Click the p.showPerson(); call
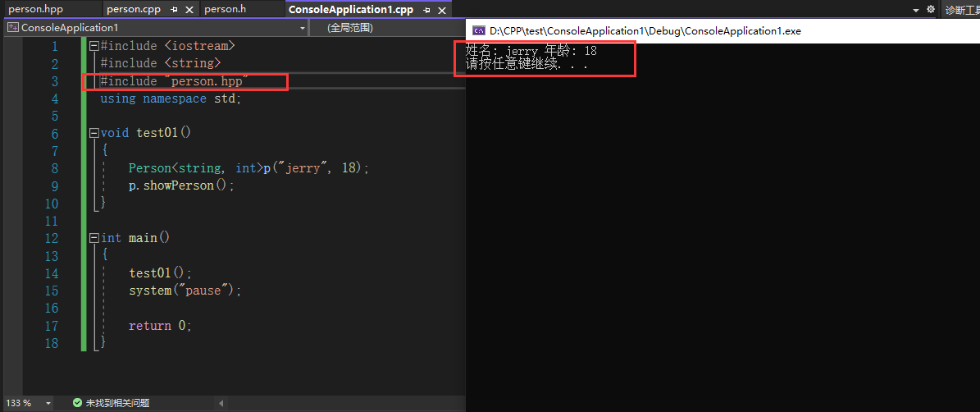Screen dimensions: 980x412 point(181,185)
